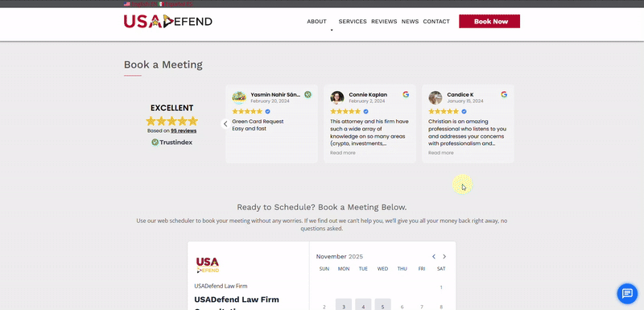Click the reviewer name Yasmin Nahir Sán...
The width and height of the screenshot is (644, 310).
(x=275, y=94)
